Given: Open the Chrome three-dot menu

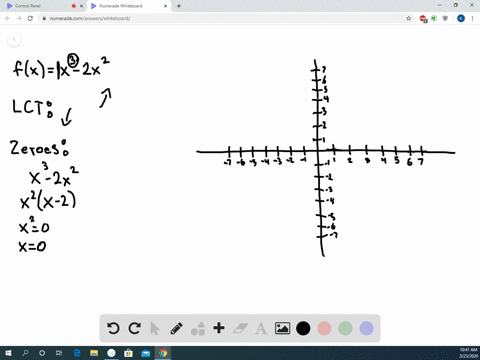Looking at the screenshot, I should pos(473,18).
